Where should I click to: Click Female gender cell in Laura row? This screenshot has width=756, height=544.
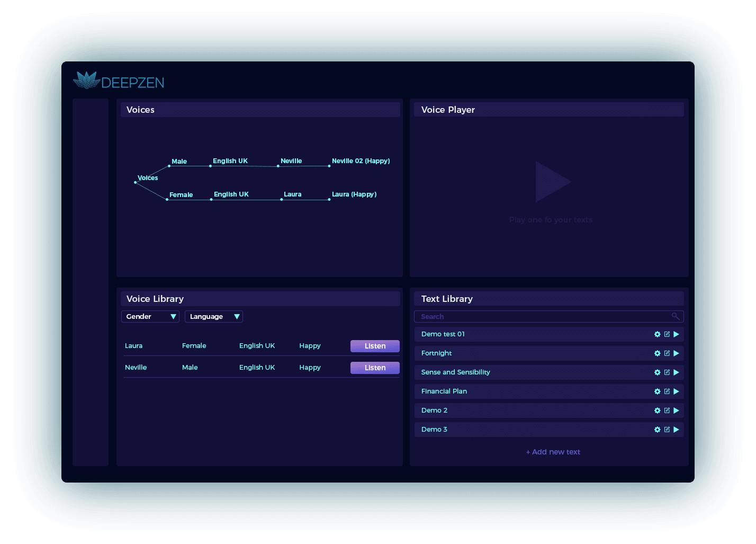(194, 346)
